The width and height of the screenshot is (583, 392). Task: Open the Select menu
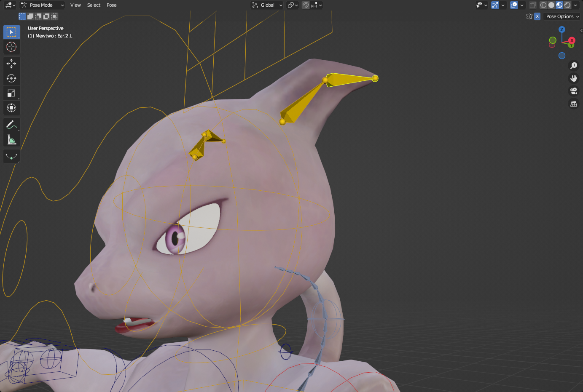point(93,5)
